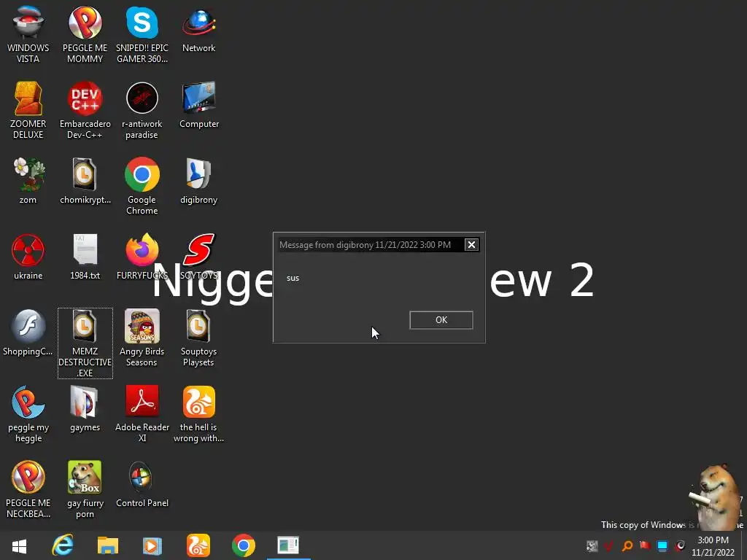Image resolution: width=747 pixels, height=560 pixels.
Task: Open the media player taskbar icon
Action: pos(152,545)
